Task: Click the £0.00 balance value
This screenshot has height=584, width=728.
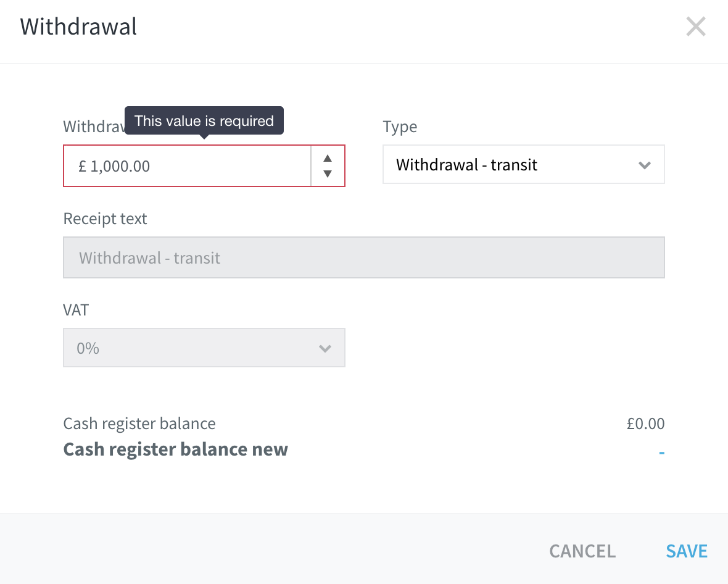Action: 645,423
